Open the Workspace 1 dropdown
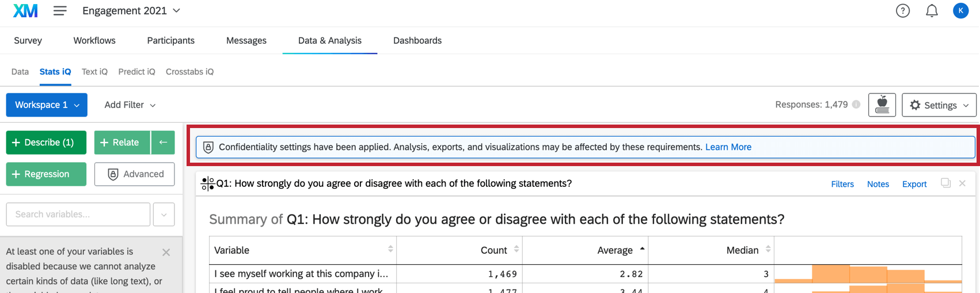The height and width of the screenshot is (293, 980). tap(47, 105)
